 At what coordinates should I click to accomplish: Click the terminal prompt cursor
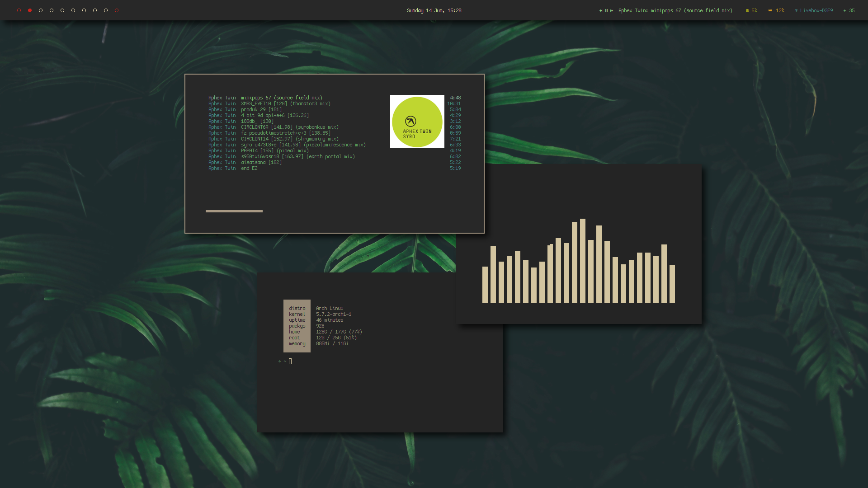pyautogui.click(x=290, y=361)
